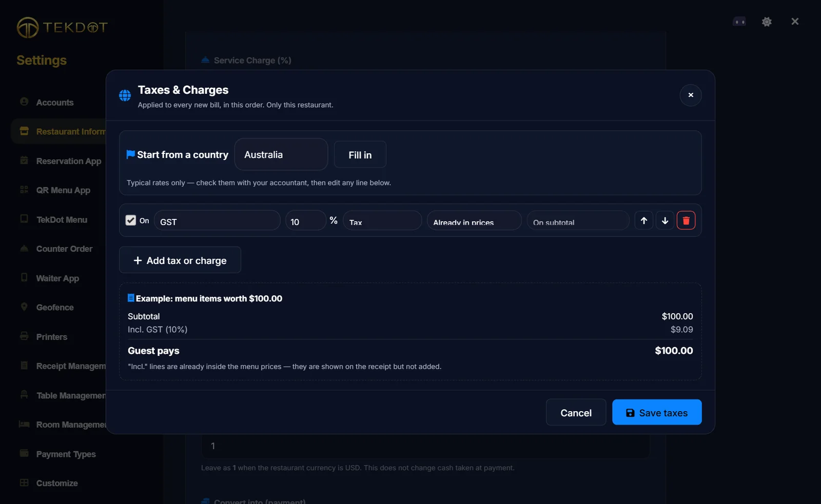
Task: Close the Taxes & Charges dialog
Action: coord(691,95)
